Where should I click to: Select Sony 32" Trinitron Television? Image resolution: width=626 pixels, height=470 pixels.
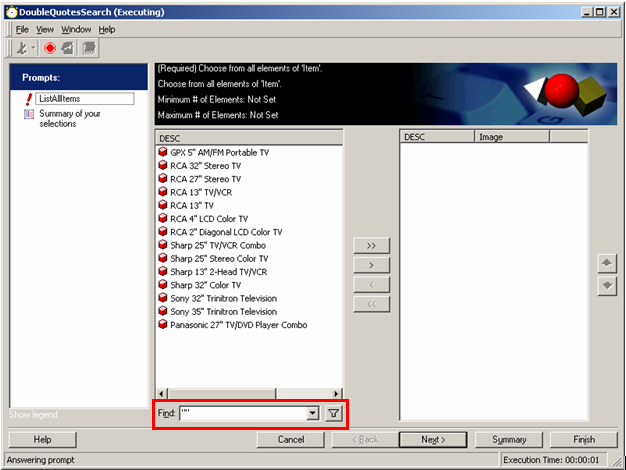click(224, 298)
